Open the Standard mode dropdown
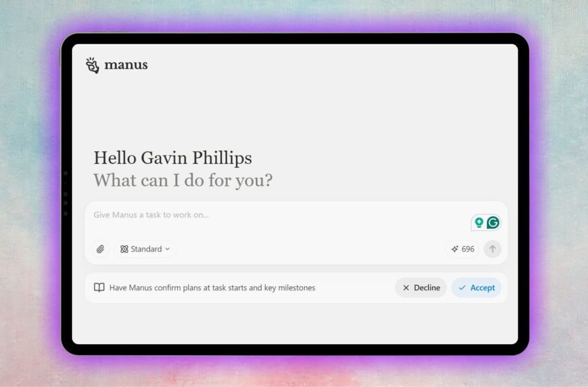 tap(145, 249)
